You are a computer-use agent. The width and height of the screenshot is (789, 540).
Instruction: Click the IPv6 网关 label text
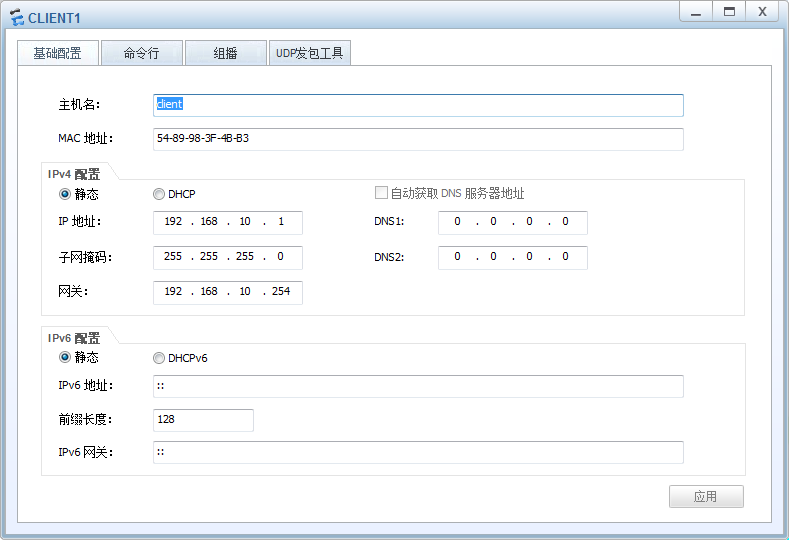pyautogui.click(x=86, y=452)
